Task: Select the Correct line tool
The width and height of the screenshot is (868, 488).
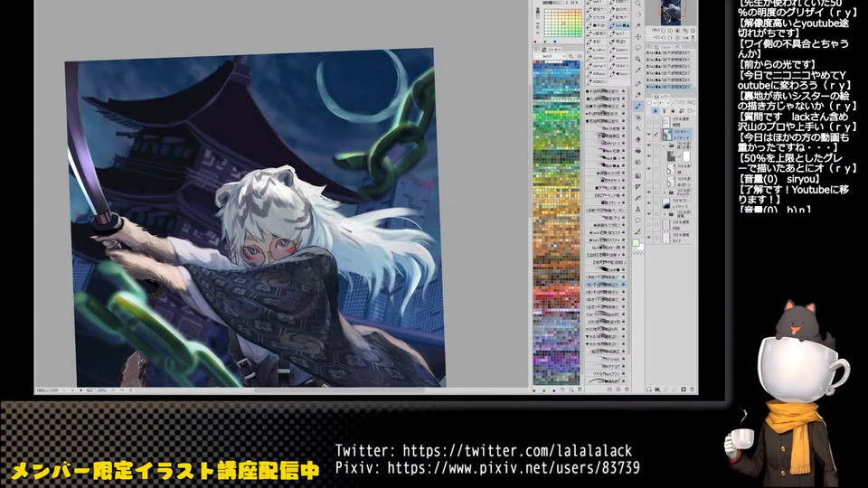Action: [x=638, y=231]
